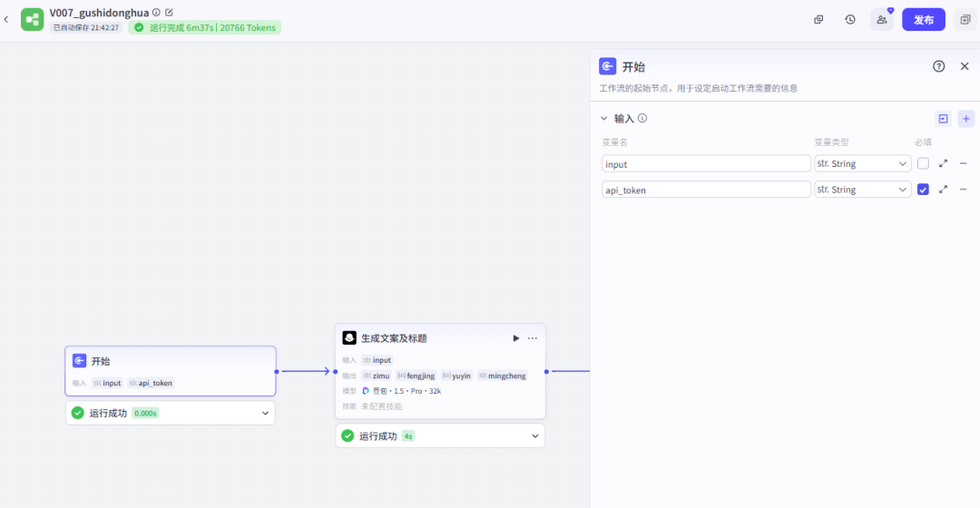Run the 生成文案及标题 node with play button

tap(515, 338)
